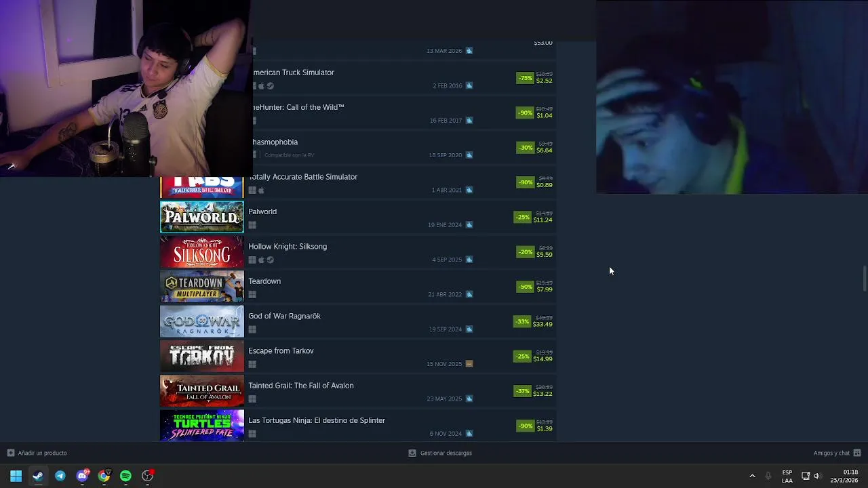Open the Teardown Multiplayer thumbnail
This screenshot has width=868, height=488.
click(202, 286)
